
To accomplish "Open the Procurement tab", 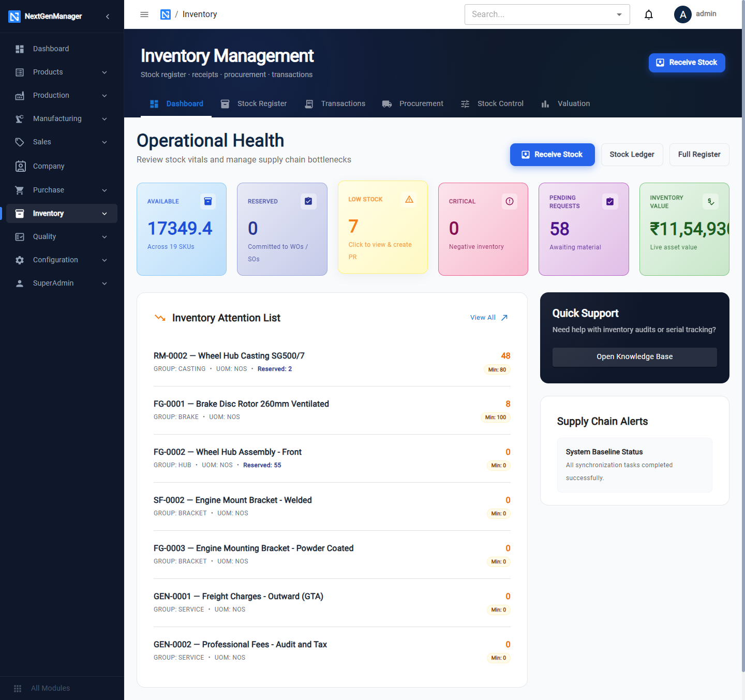I will (413, 103).
